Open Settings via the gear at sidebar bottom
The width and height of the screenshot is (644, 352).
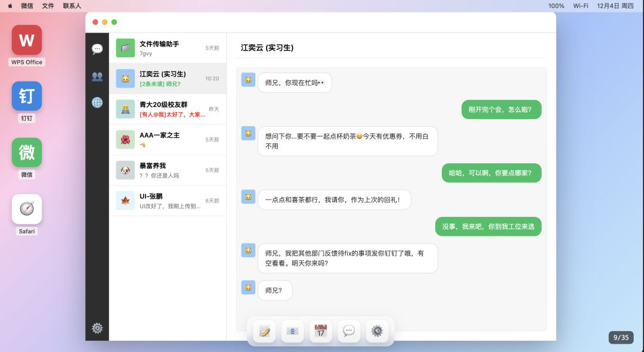tap(97, 328)
